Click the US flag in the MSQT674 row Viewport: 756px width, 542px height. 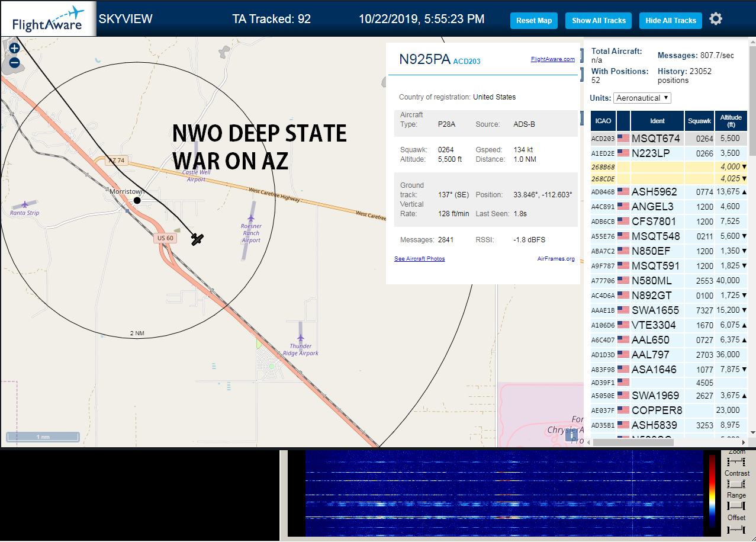point(623,138)
